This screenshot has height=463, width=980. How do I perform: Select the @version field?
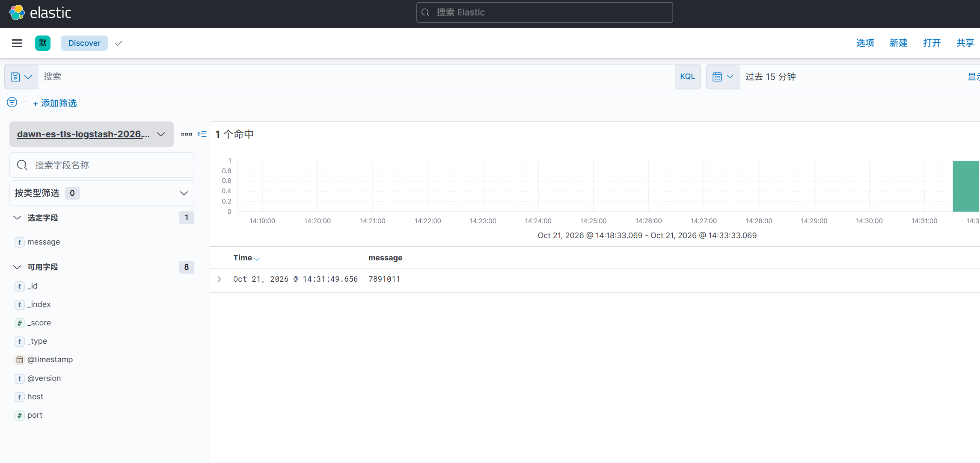point(44,378)
